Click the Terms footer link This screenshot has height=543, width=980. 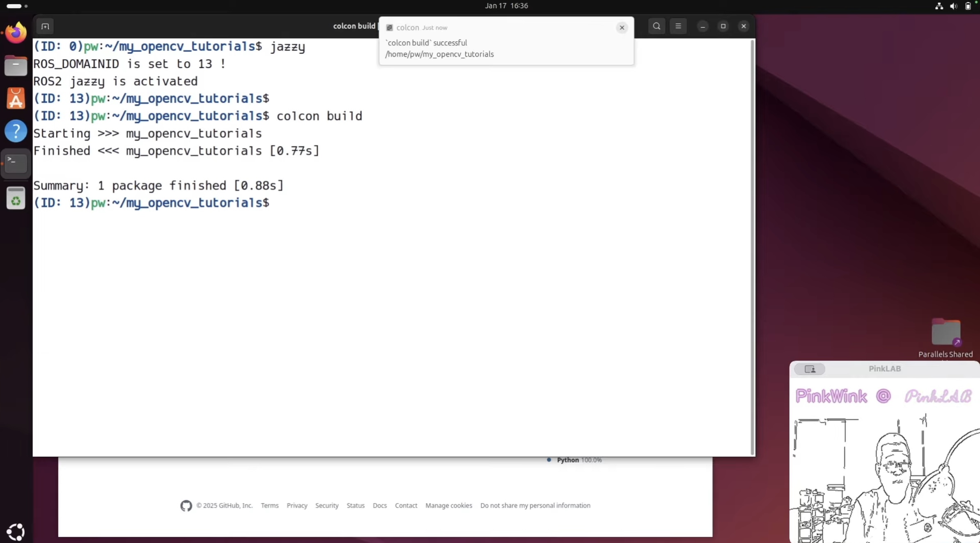click(x=269, y=506)
